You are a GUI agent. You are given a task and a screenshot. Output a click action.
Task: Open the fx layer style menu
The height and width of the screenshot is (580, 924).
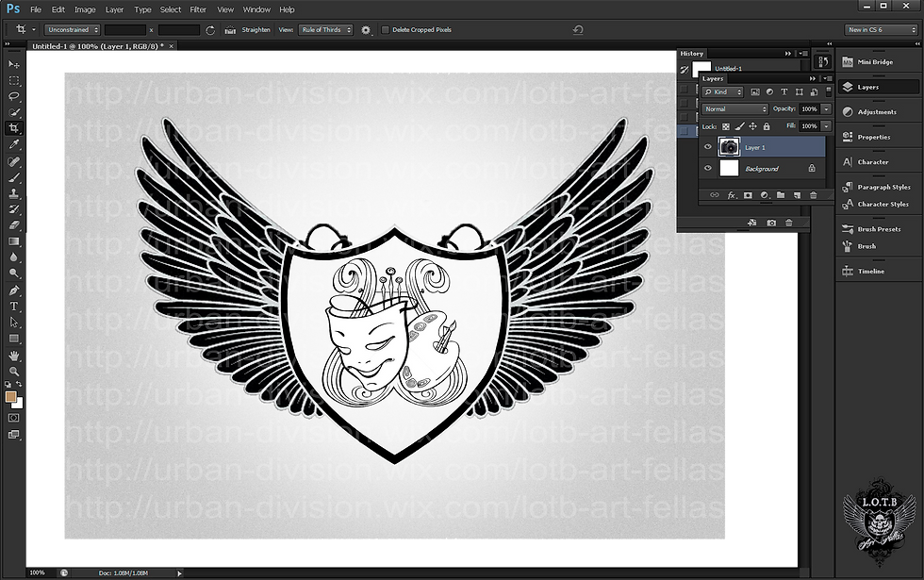(732, 195)
